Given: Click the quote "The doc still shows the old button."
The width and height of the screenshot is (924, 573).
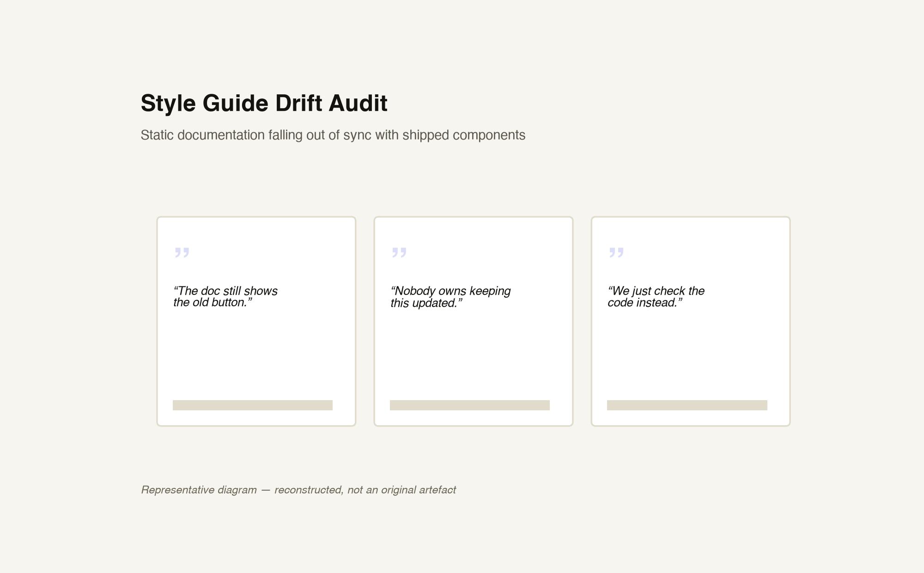Looking at the screenshot, I should [x=225, y=297].
